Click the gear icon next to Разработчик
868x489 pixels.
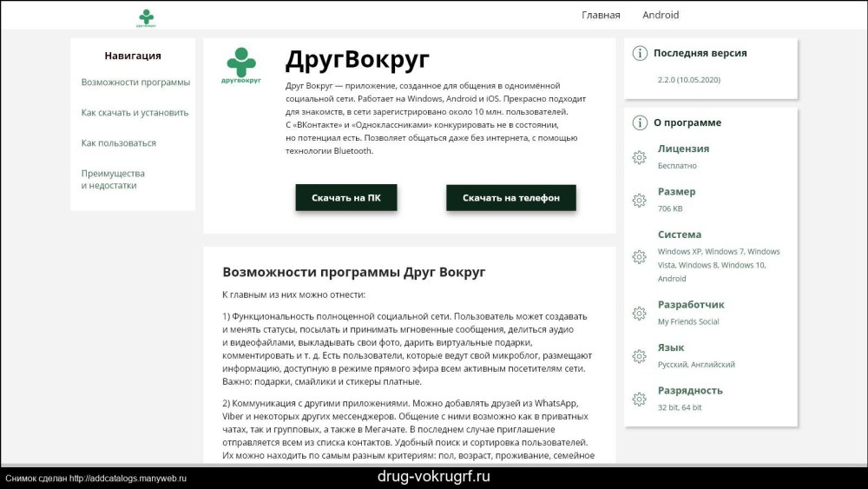point(640,314)
